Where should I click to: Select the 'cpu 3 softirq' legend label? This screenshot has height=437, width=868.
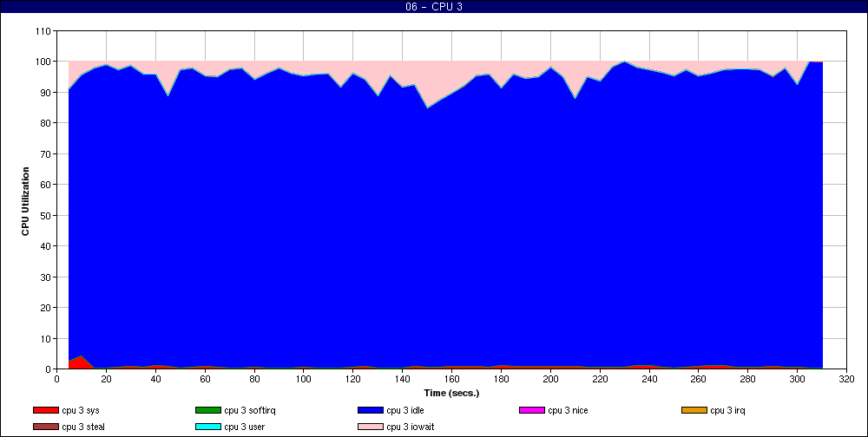250,410
